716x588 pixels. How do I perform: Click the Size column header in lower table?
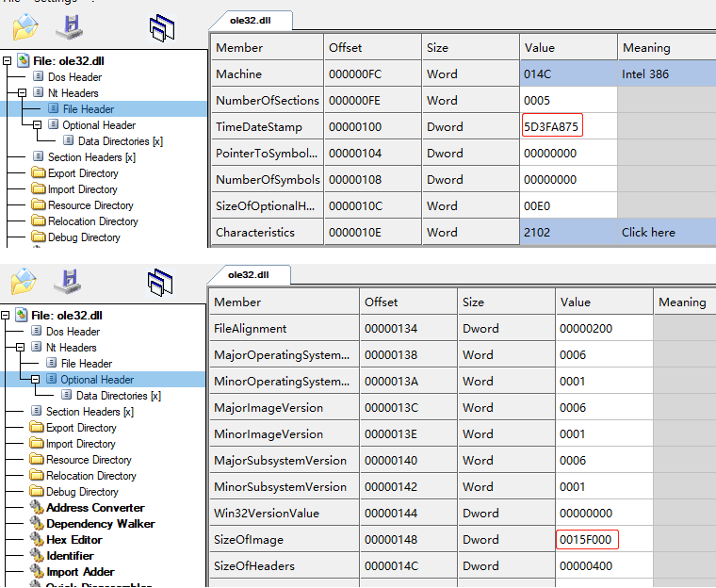pyautogui.click(x=507, y=302)
